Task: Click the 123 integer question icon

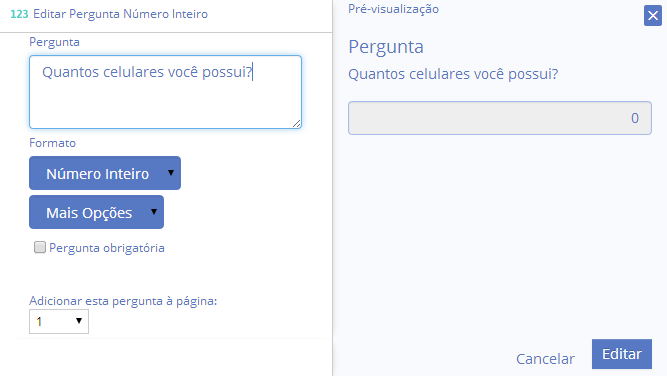Action: point(19,14)
